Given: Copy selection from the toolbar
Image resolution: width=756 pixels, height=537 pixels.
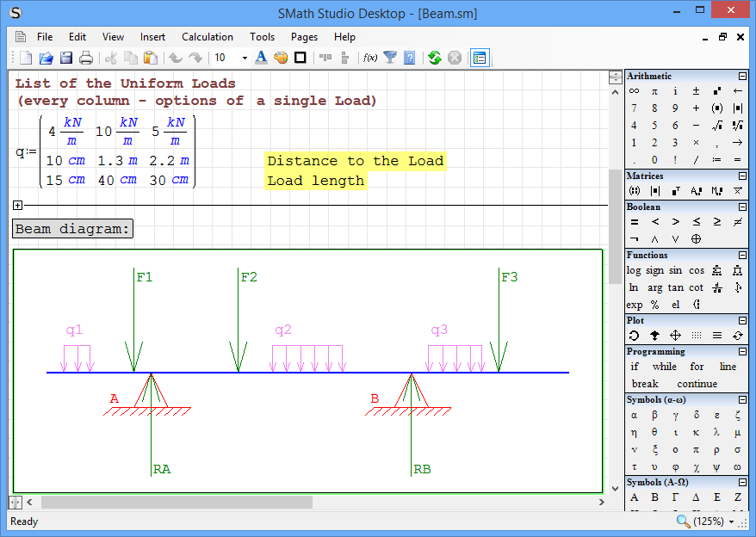Looking at the screenshot, I should click(x=131, y=58).
